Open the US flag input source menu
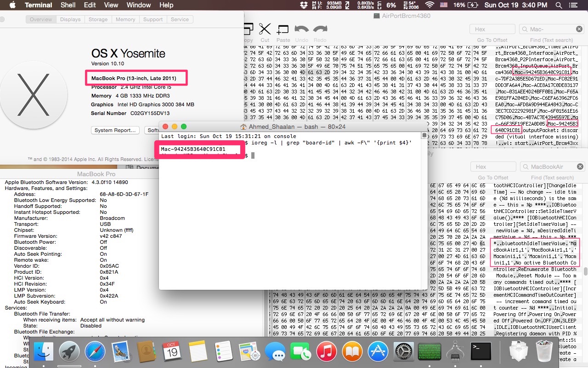The image size is (588, 368). click(x=444, y=5)
